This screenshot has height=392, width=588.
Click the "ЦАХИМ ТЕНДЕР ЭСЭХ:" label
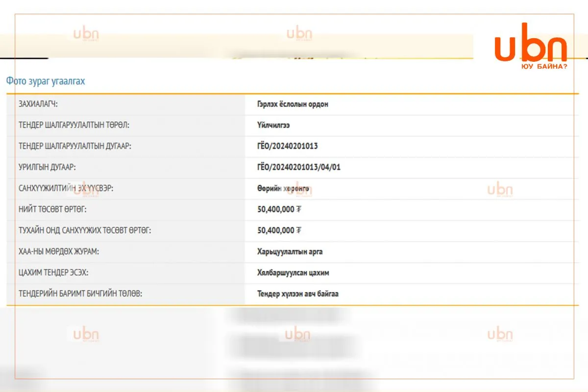[53, 273]
